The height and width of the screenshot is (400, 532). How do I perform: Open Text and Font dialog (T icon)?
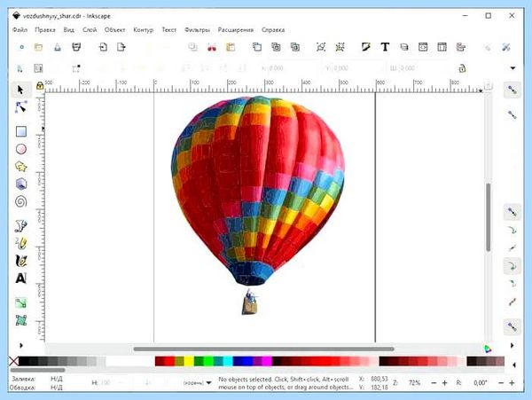click(385, 47)
